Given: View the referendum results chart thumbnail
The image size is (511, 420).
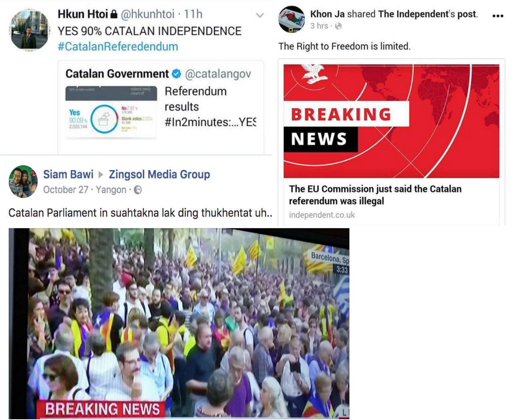Looking at the screenshot, I should (x=111, y=112).
